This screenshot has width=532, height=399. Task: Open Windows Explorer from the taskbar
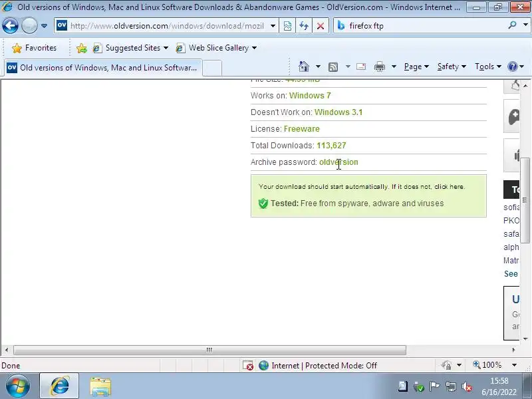(100, 386)
